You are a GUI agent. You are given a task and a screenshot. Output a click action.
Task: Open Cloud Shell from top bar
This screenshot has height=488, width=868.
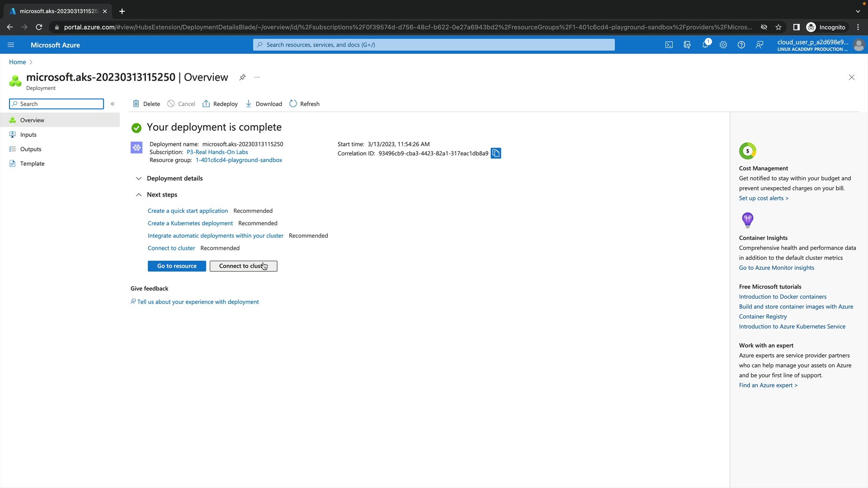click(669, 45)
